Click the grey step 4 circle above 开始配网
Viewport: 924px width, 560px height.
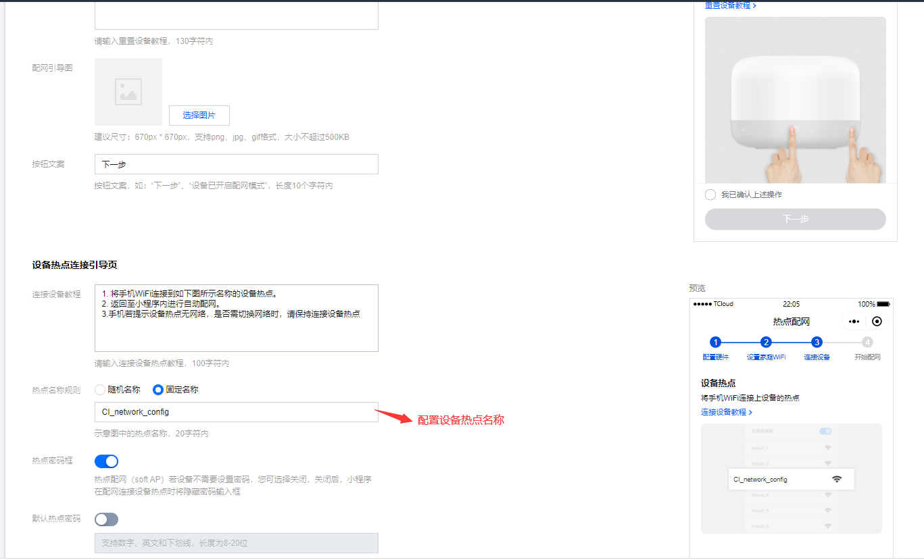coord(868,342)
